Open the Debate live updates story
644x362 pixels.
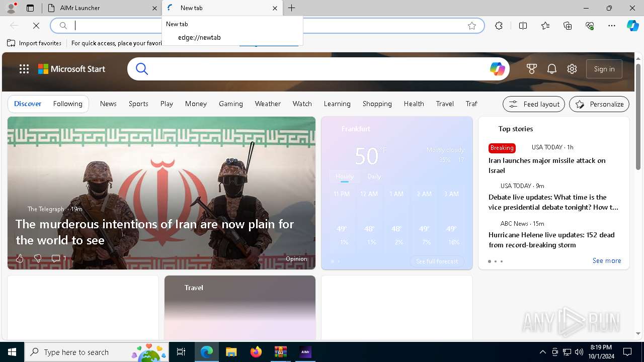pos(553,202)
